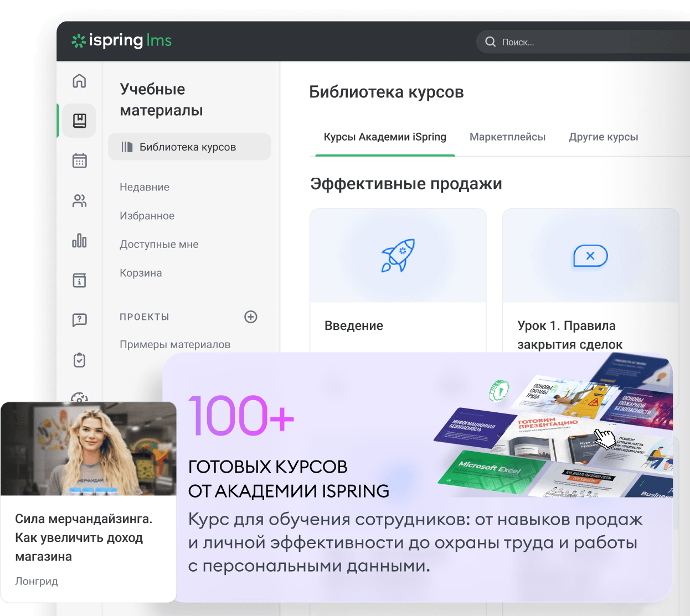Open the question bubble icon
This screenshot has height=616, width=690.
[79, 320]
